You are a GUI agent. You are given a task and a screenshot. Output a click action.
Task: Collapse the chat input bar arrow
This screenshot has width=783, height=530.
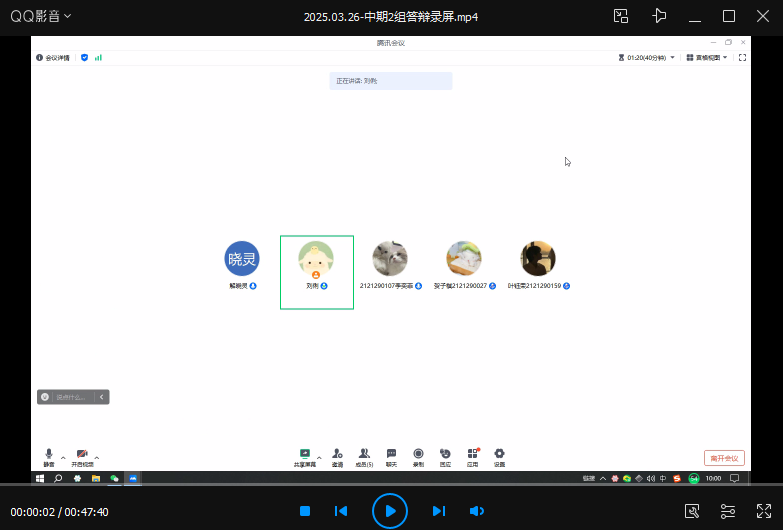click(x=101, y=397)
